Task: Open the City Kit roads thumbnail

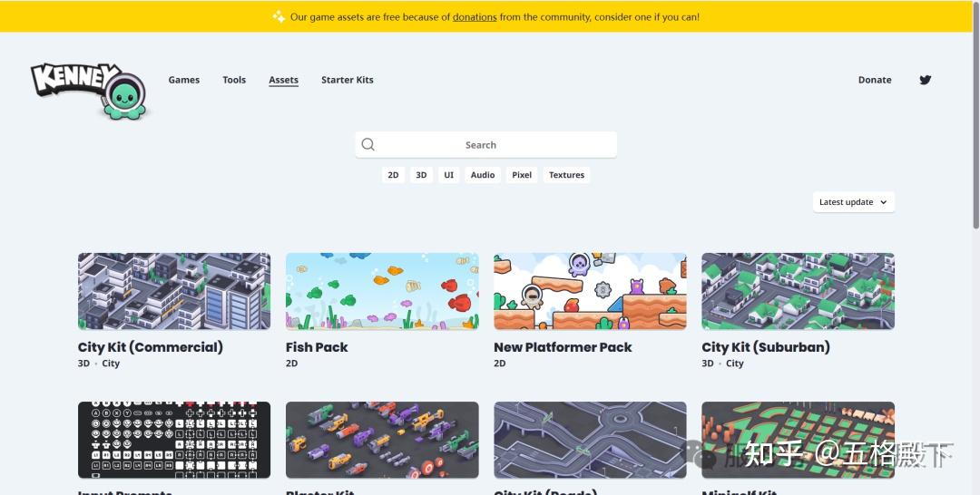Action: 590,440
